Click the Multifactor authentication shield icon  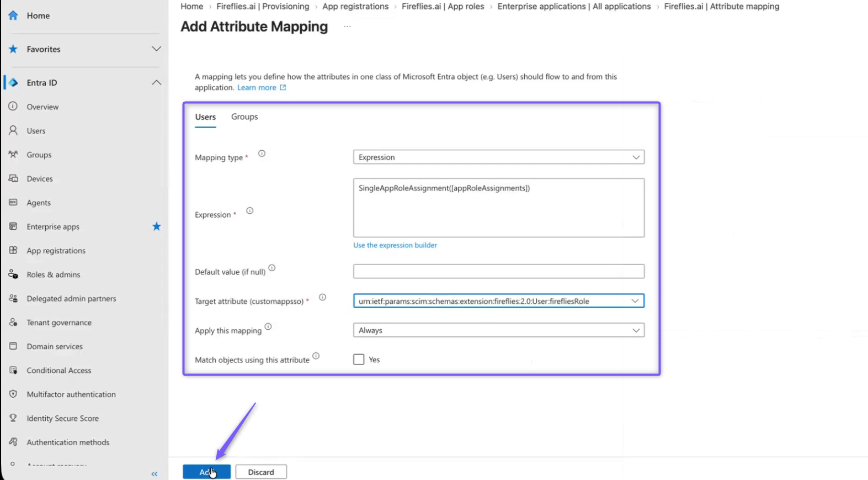13,394
